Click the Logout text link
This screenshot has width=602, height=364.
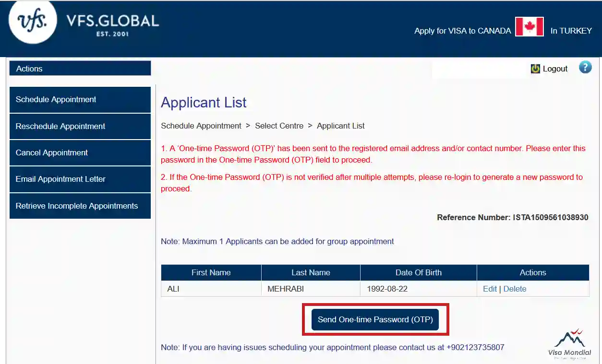click(x=555, y=69)
